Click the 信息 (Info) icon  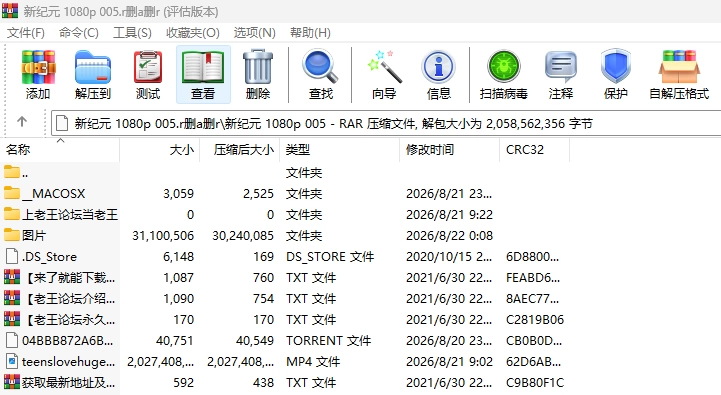pyautogui.click(x=438, y=67)
